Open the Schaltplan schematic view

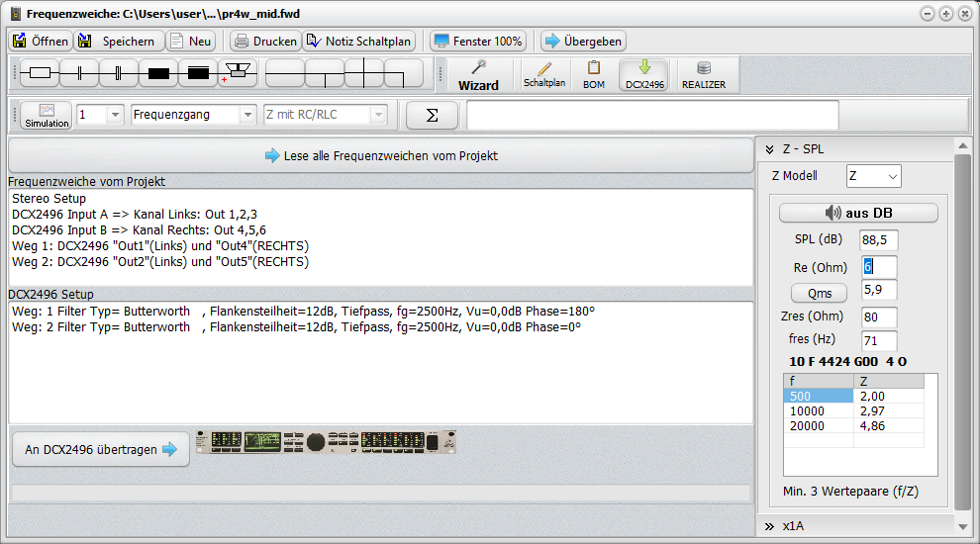[544, 75]
